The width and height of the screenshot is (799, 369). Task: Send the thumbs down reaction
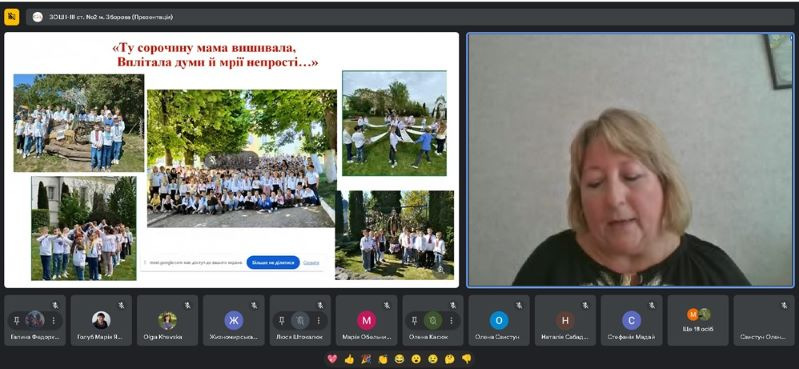[x=466, y=359]
